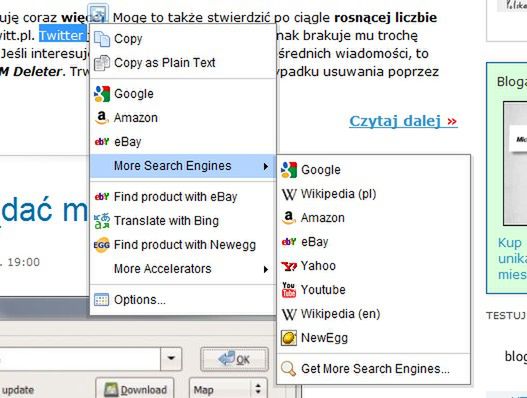
Task: Choose Copy in the context menu
Action: [183, 39]
